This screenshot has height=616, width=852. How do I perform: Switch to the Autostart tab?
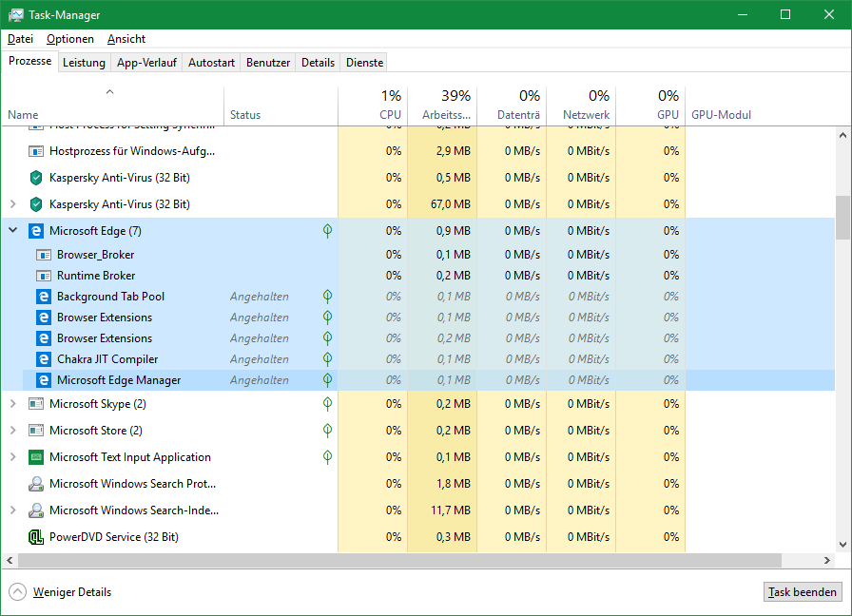pyautogui.click(x=211, y=63)
